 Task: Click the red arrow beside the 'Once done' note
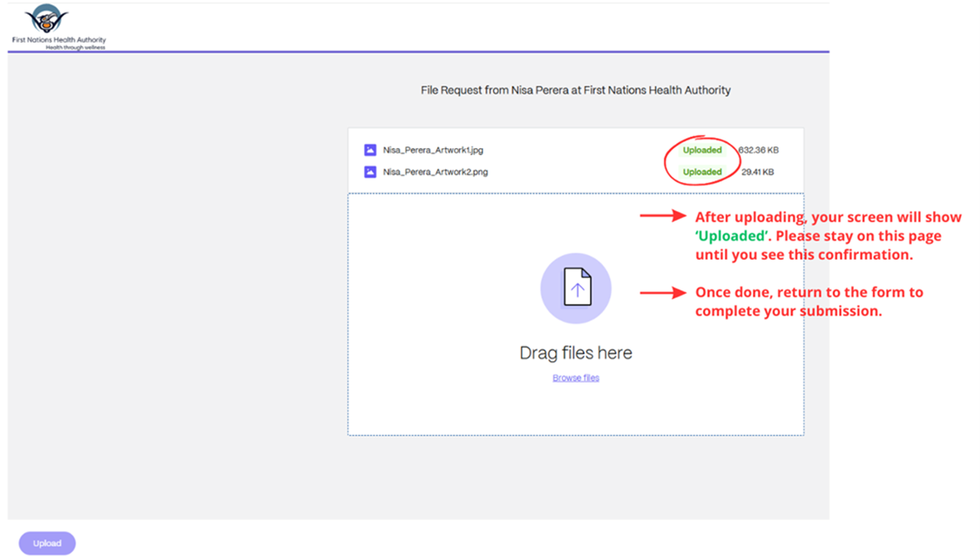click(663, 293)
